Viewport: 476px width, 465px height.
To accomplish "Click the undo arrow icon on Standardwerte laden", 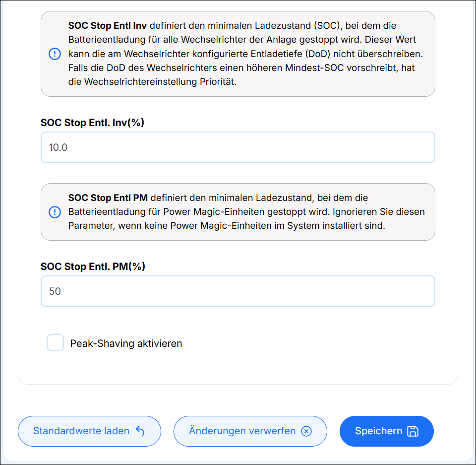I will tap(140, 431).
